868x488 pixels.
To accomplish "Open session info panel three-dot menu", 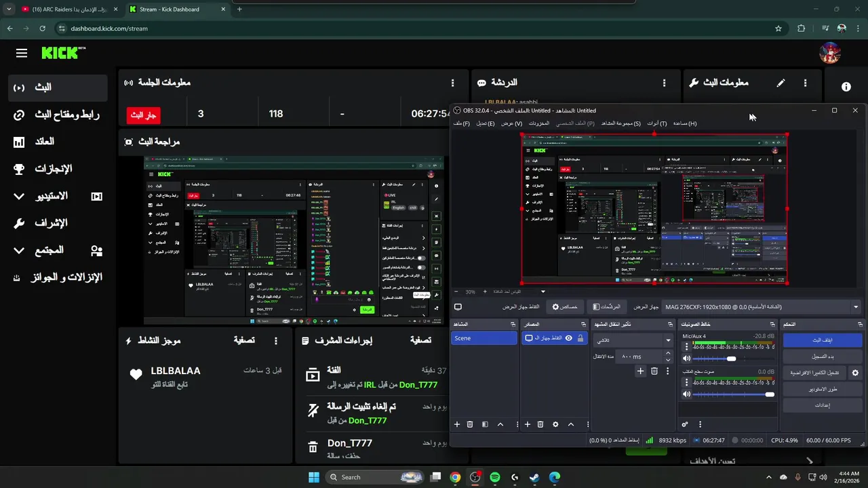I will coord(453,83).
